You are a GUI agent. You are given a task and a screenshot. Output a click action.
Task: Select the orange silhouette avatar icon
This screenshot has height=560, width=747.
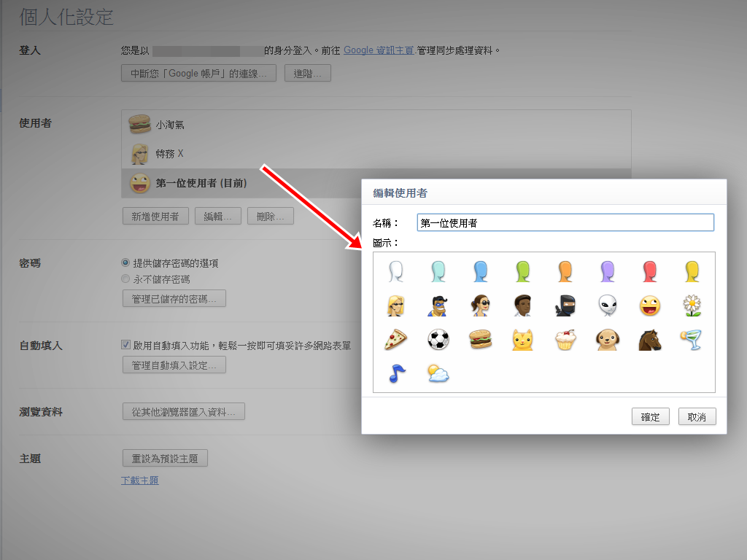point(565,271)
